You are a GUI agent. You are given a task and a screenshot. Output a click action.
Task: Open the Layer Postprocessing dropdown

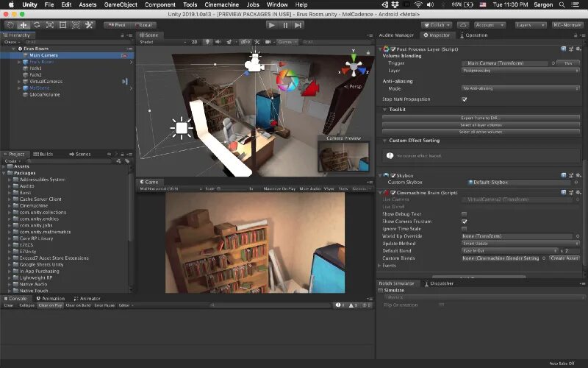520,71
